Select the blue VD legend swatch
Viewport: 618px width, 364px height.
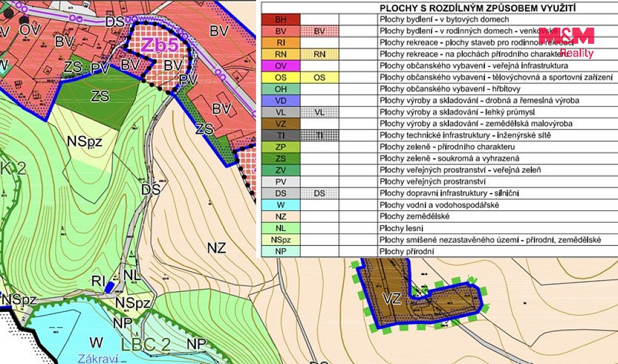[x=280, y=101]
